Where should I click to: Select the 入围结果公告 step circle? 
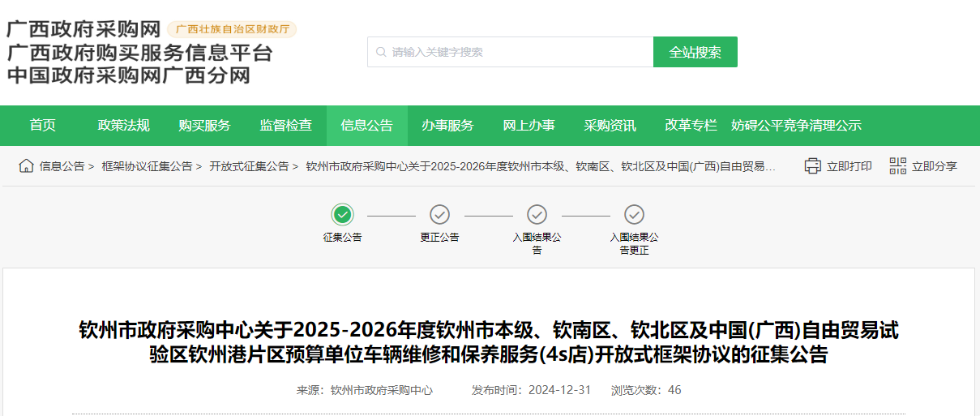coord(537,214)
